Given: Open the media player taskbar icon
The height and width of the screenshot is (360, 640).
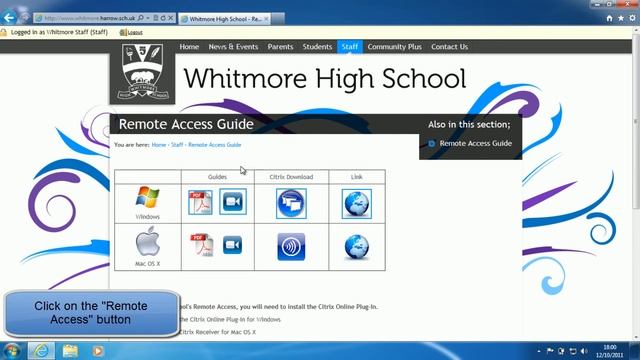Looking at the screenshot, I should pyautogui.click(x=98, y=351).
